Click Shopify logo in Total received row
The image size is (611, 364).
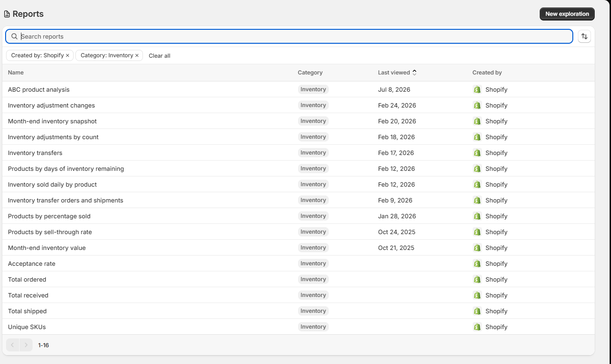[477, 295]
